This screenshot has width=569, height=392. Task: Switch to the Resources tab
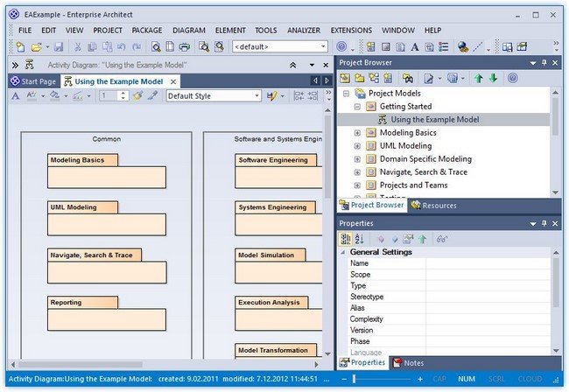pyautogui.click(x=434, y=206)
